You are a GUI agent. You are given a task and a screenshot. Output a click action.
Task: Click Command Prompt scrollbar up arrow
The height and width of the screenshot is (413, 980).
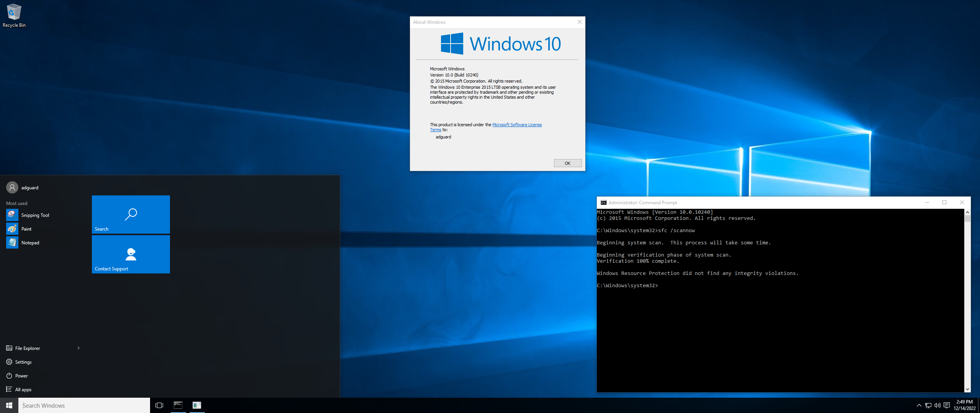pos(967,212)
